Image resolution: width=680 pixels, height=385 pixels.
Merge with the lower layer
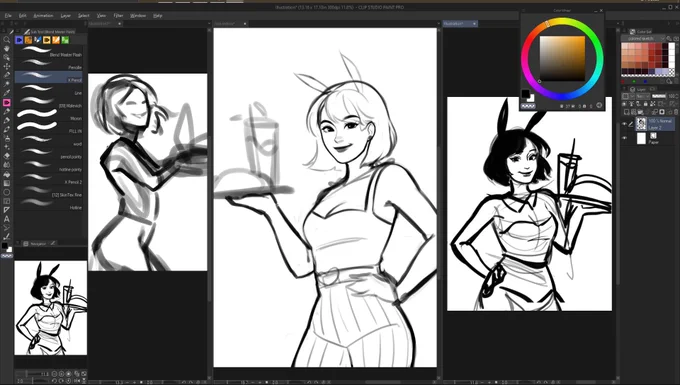pos(654,112)
